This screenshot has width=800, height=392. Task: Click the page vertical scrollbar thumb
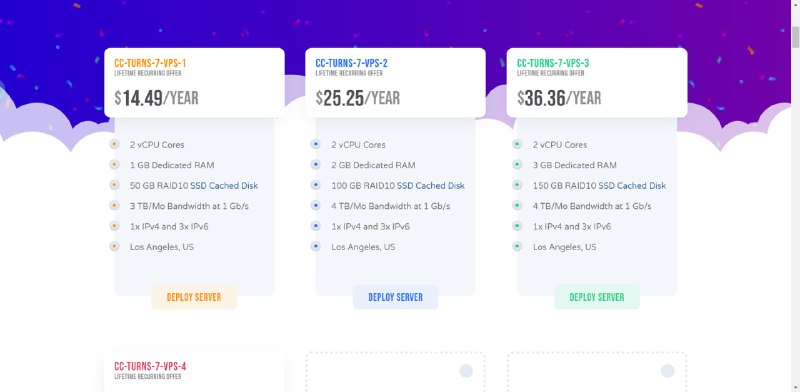pyautogui.click(x=795, y=37)
